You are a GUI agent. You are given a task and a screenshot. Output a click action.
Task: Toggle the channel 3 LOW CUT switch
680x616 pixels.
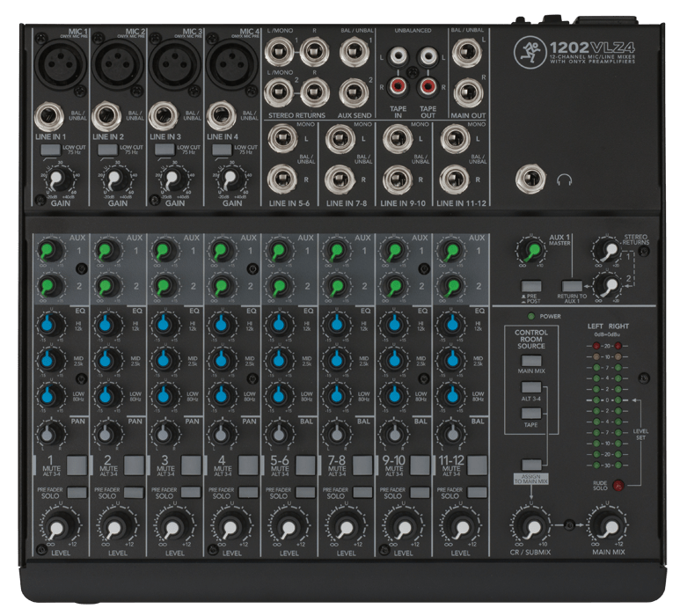point(165,150)
